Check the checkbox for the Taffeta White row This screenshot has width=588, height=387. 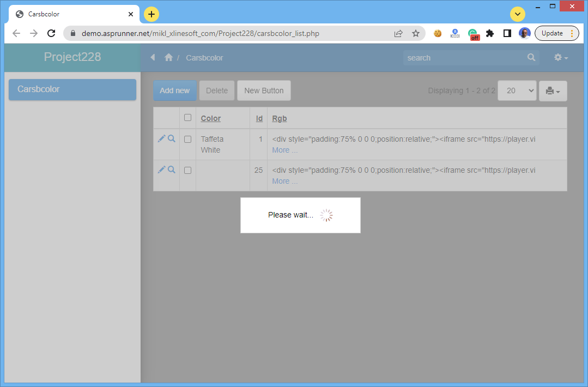pos(188,139)
